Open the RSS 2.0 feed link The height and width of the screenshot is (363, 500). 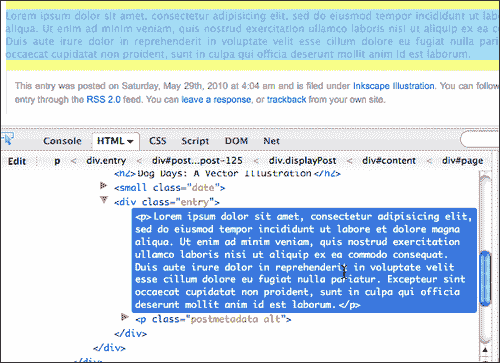pyautogui.click(x=103, y=100)
